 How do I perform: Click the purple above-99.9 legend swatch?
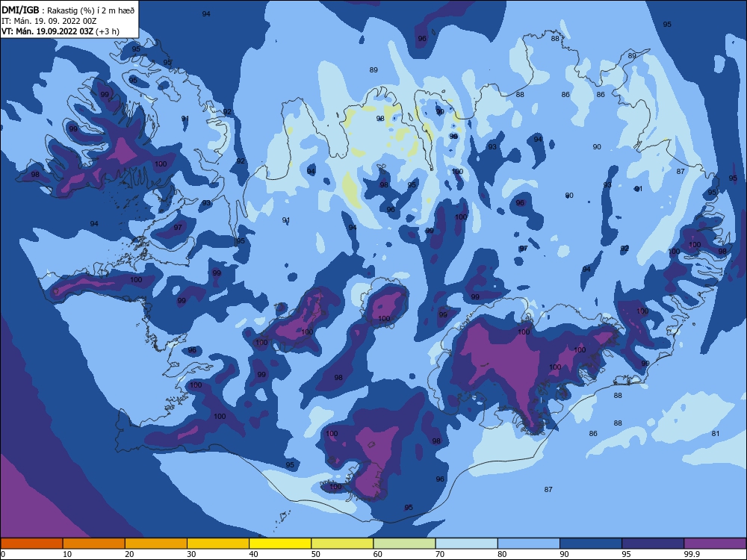(715, 544)
